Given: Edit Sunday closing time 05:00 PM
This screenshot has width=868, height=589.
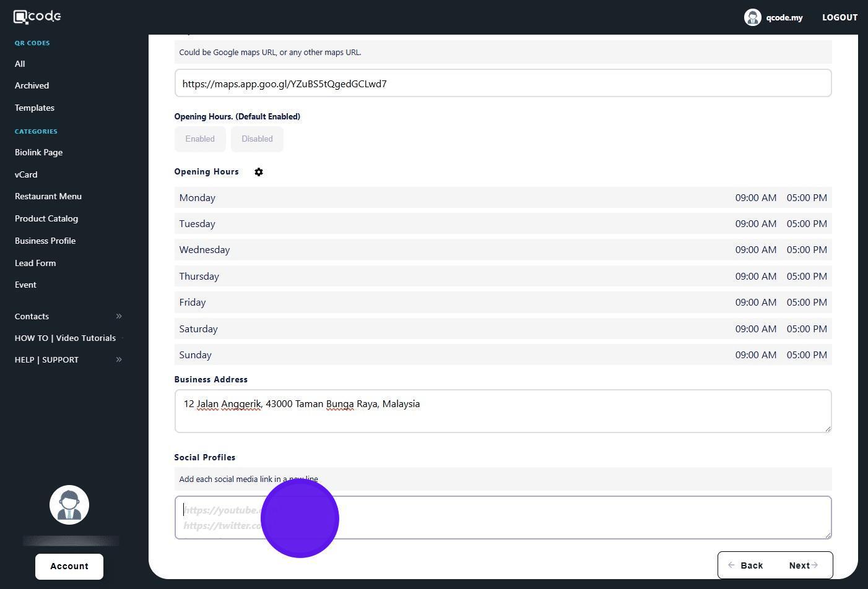Looking at the screenshot, I should point(807,355).
